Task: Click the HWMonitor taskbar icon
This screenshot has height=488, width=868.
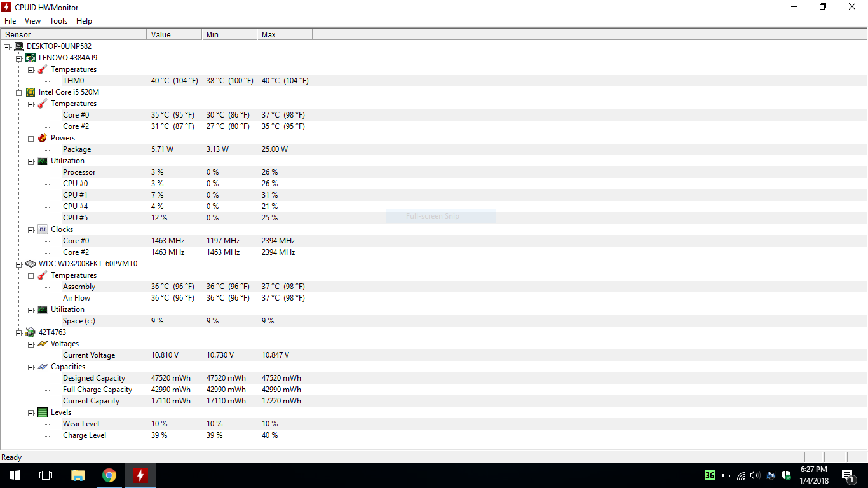Action: coord(140,475)
